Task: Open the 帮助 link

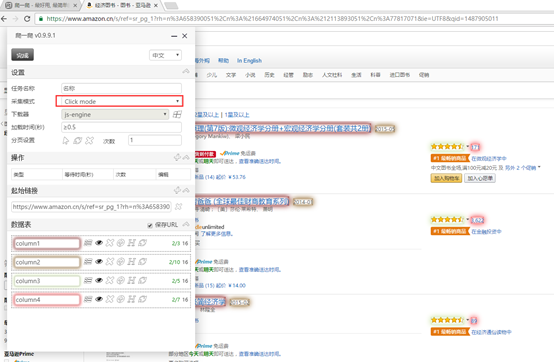Action: pos(223,61)
